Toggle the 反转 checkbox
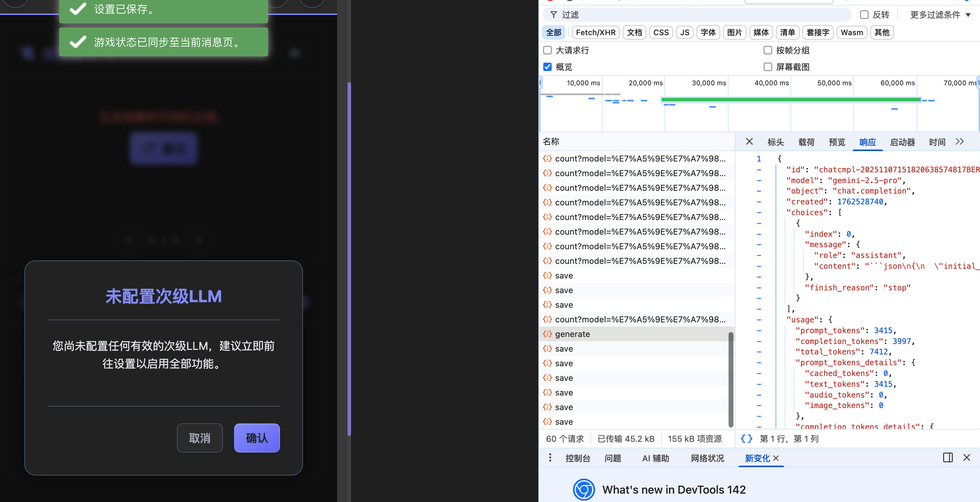Viewport: 980px width, 502px height. tap(864, 15)
